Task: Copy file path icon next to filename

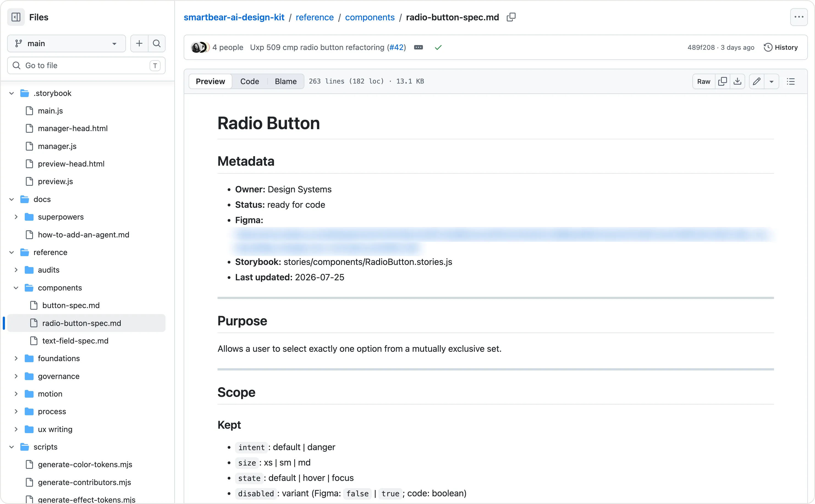Action: pyautogui.click(x=511, y=17)
